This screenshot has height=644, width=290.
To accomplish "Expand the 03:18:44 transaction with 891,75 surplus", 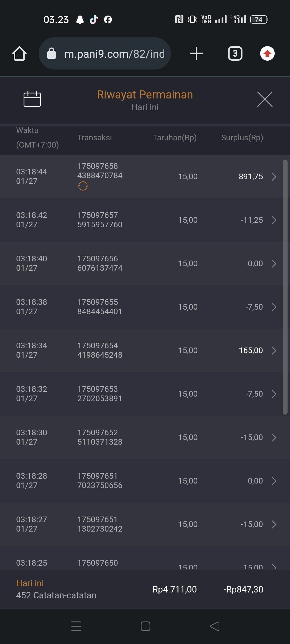I will 274,177.
